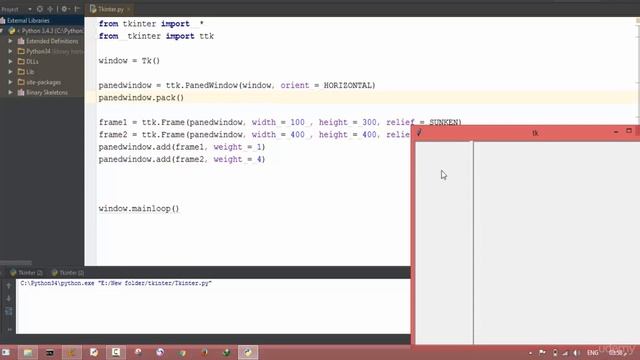Expand the Lib folder

10,72
